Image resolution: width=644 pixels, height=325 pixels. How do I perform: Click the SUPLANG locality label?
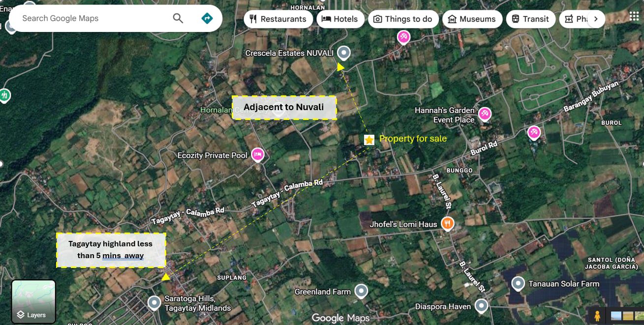(x=232, y=278)
